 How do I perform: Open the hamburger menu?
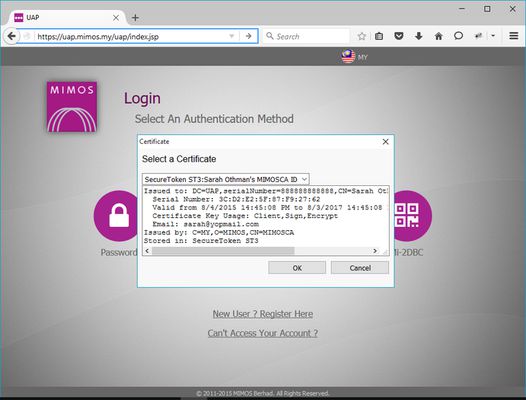click(514, 36)
